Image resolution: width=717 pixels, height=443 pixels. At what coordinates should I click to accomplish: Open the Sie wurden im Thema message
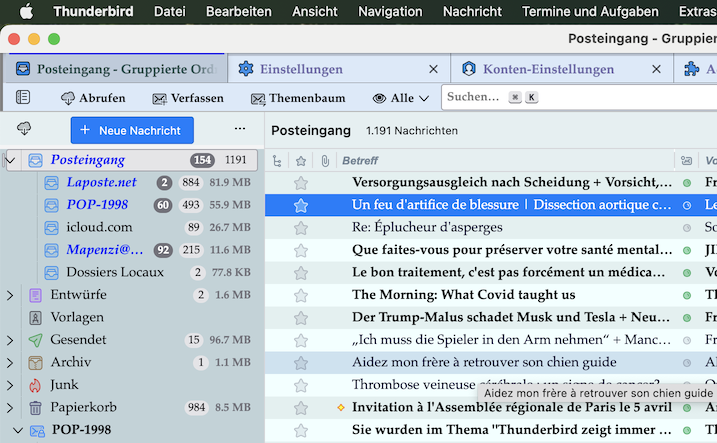pyautogui.click(x=512, y=430)
